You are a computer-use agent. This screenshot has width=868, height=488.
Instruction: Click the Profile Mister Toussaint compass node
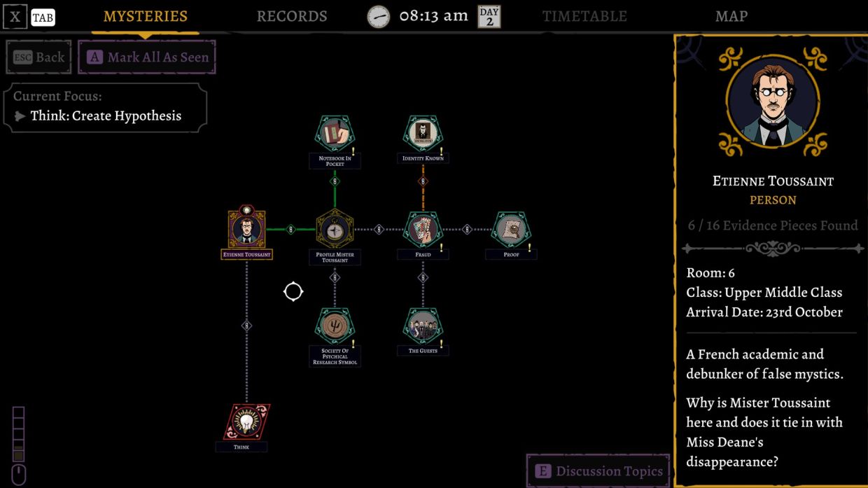[x=335, y=229]
